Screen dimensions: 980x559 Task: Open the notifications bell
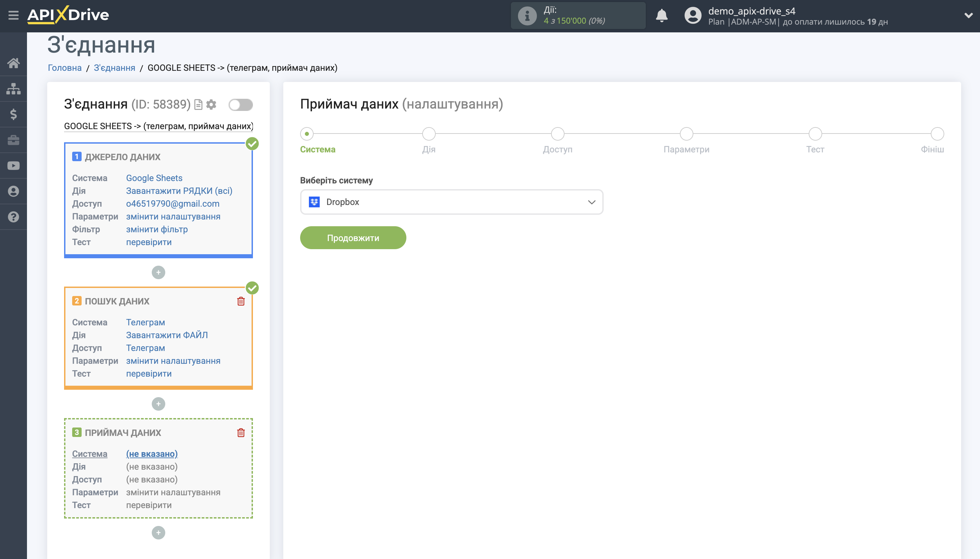pos(662,16)
